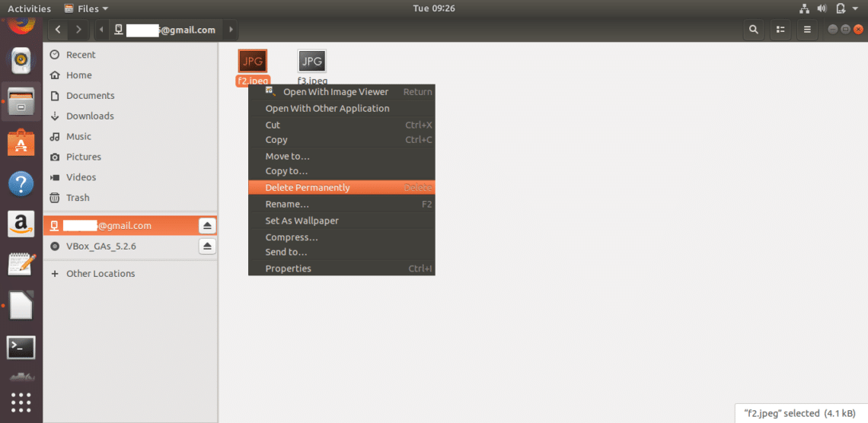Click the Files icon in dock
The width and height of the screenshot is (868, 423).
click(x=21, y=102)
